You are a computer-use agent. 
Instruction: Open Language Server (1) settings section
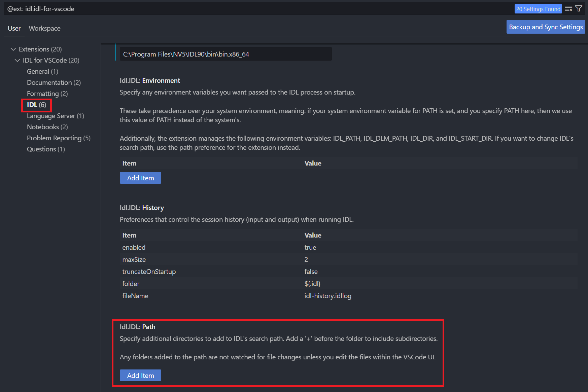[x=56, y=116]
